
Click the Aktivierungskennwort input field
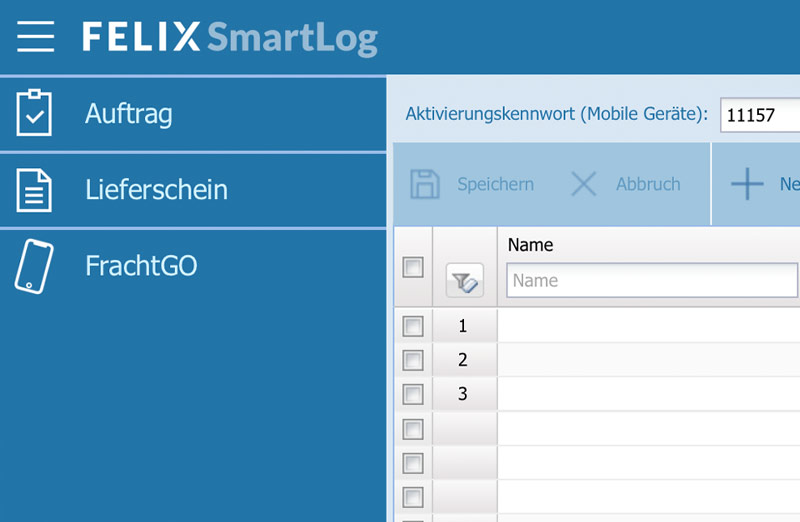[760, 115]
